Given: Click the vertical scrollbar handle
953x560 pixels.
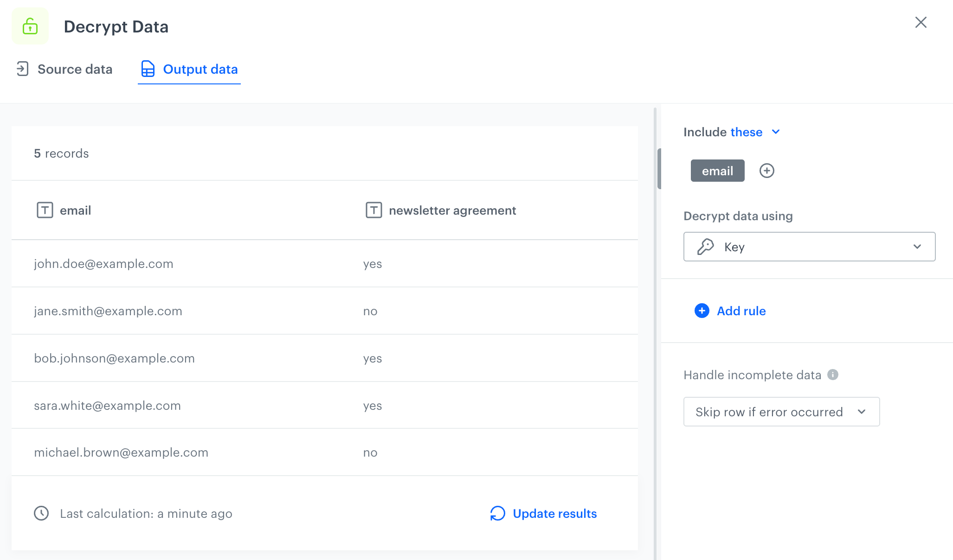Looking at the screenshot, I should [659, 169].
